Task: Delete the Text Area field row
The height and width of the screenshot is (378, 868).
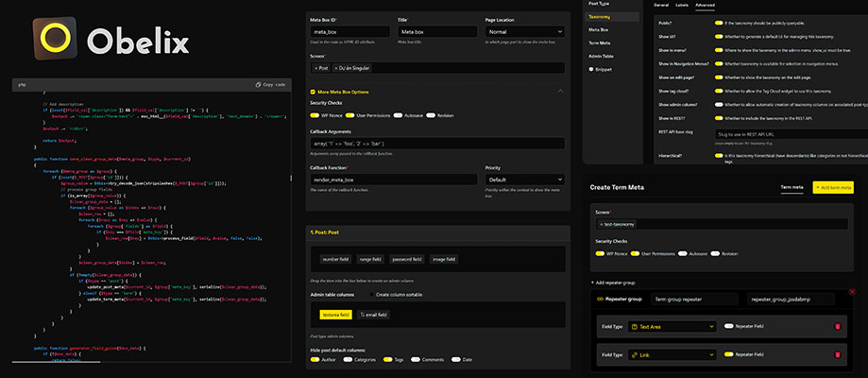Action: pos(837,327)
